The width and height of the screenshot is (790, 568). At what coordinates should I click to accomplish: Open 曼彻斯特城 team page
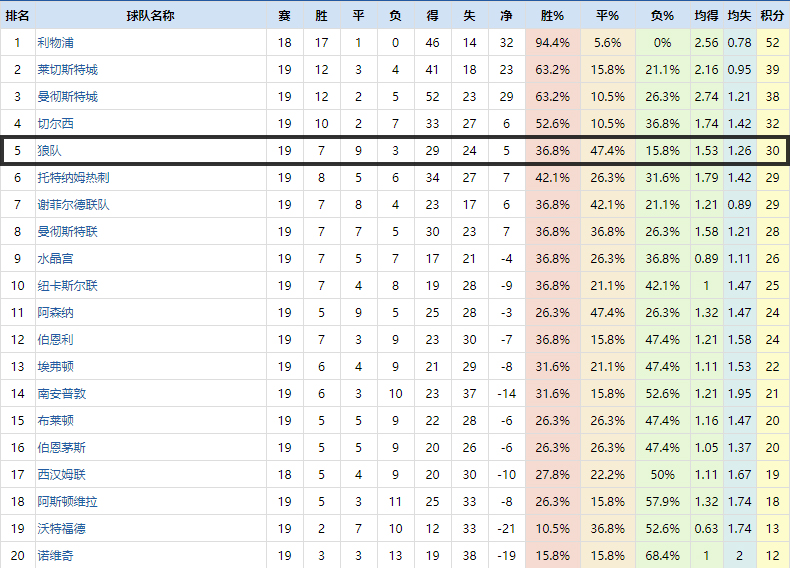tap(67, 97)
